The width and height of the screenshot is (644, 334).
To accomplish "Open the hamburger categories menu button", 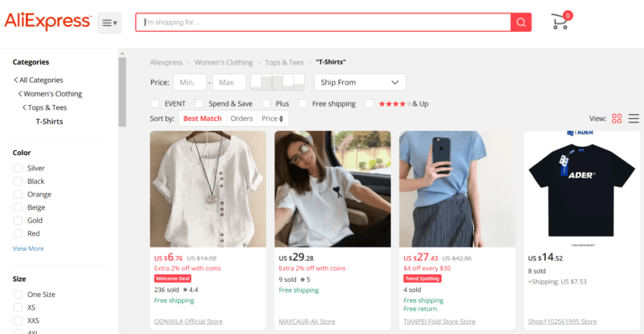I will [x=109, y=23].
